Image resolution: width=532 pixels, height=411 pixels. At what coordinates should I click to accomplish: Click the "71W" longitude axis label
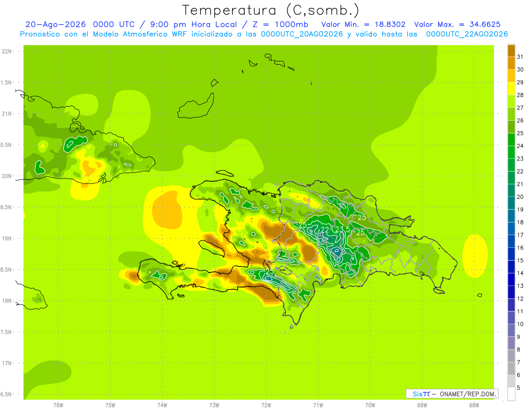318,405
